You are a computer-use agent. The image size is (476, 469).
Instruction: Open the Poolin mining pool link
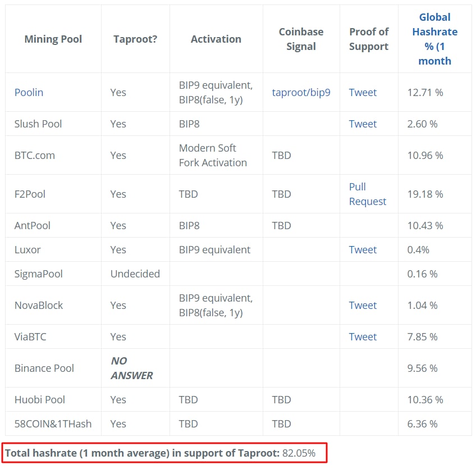29,92
